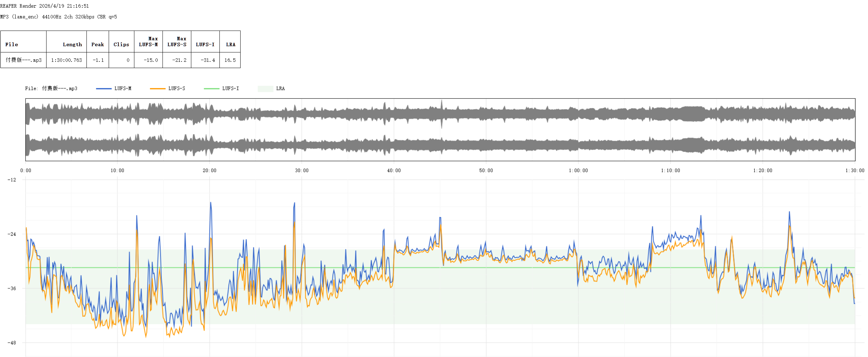Click the pale green LRA legend swatch

[x=265, y=89]
